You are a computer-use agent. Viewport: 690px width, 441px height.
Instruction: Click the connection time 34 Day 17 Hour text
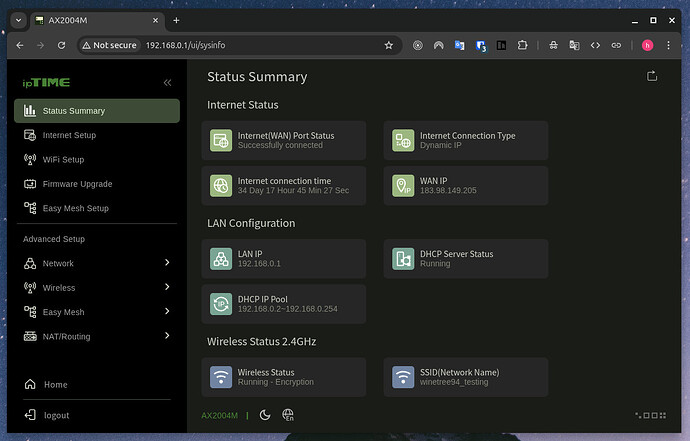[294, 191]
